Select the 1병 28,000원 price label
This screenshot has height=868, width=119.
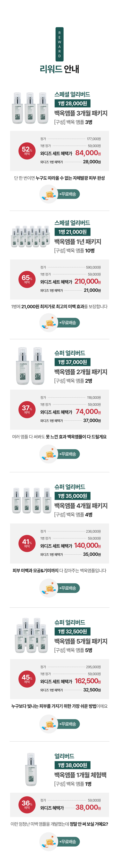coord(73,103)
